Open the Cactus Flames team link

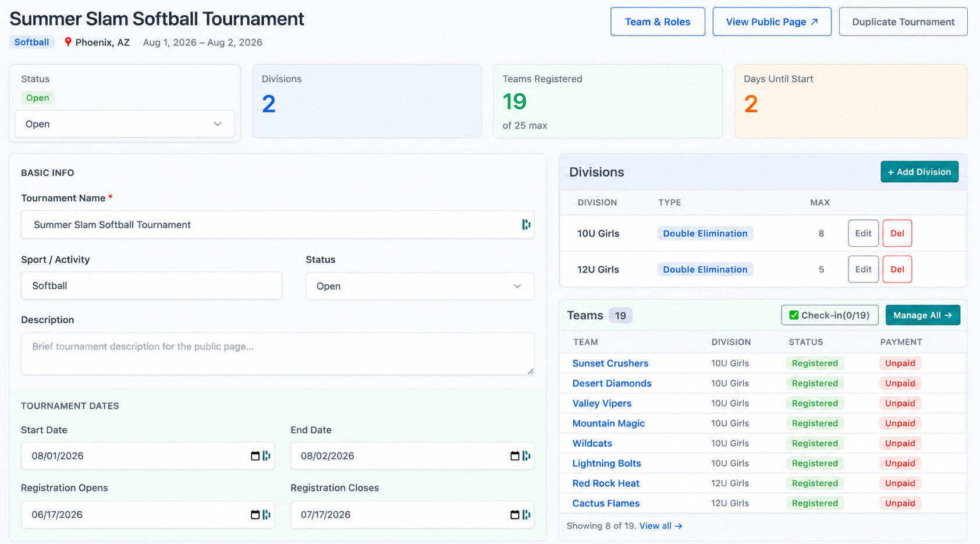[x=606, y=503]
